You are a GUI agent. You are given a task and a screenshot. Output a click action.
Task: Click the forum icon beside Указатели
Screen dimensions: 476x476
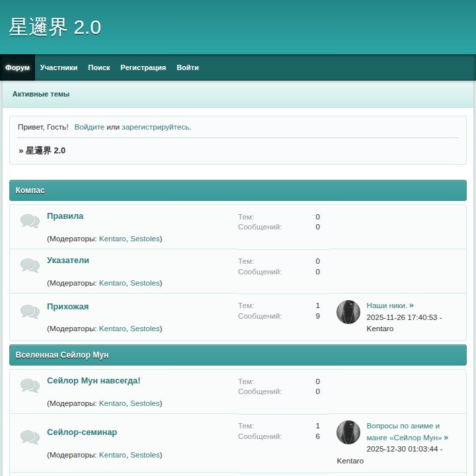(x=30, y=265)
